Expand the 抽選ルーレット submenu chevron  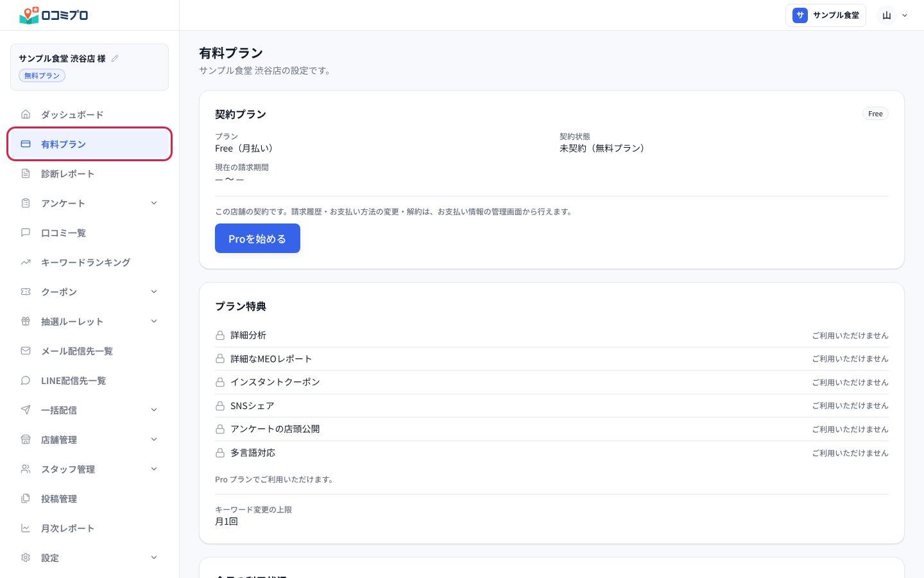point(154,321)
